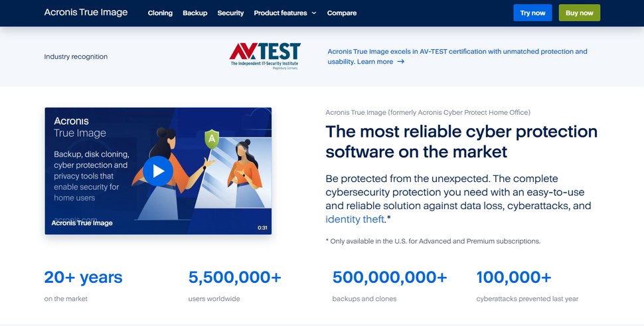Open the Backup menu item
Screen dimensions: 644x326
195,13
